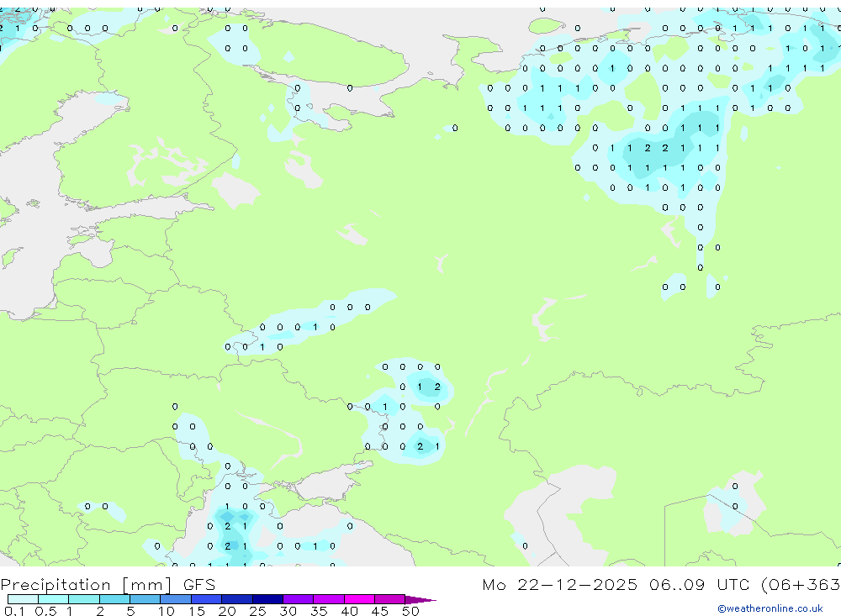Click the 15–20 mm royal blue legend swatch
The image size is (841, 616).
point(207,599)
